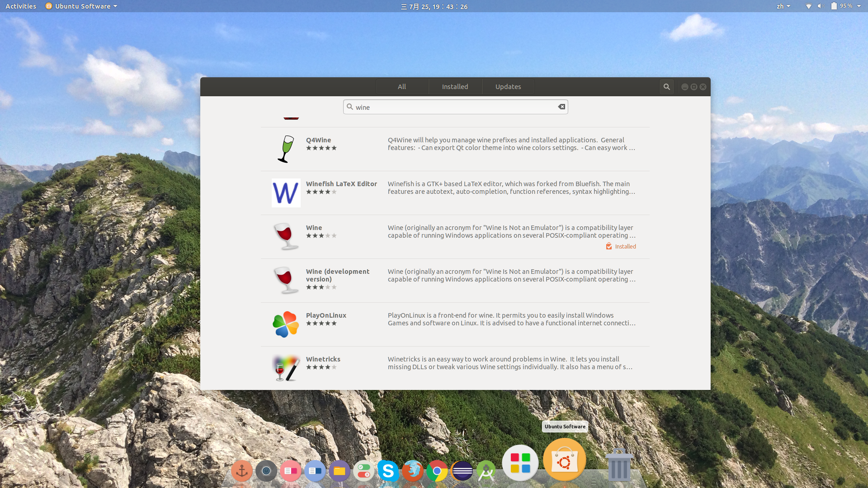The image size is (868, 488).
Task: Click the Winetricks star rating
Action: [x=321, y=367]
